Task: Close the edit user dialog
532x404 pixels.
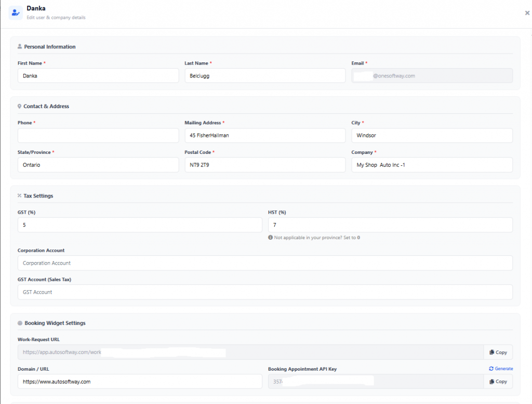Action: click(x=527, y=13)
